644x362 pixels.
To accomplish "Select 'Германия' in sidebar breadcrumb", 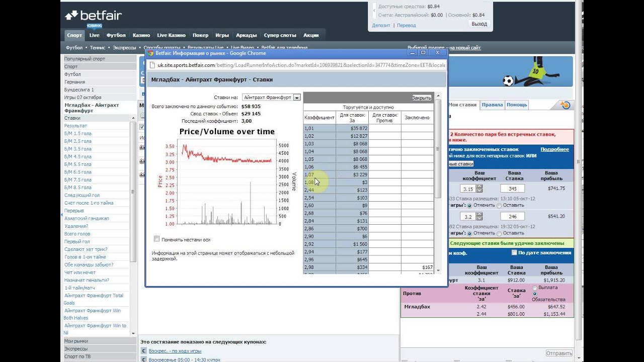I will coord(100,82).
